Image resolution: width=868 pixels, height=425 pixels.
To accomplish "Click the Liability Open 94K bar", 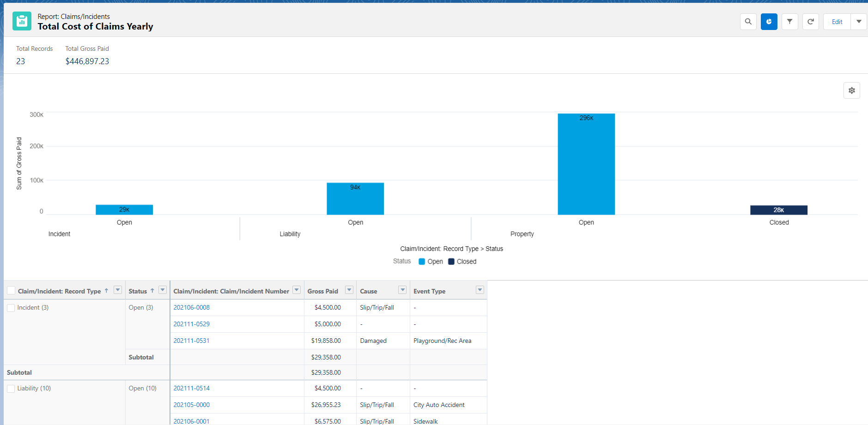I will point(355,199).
